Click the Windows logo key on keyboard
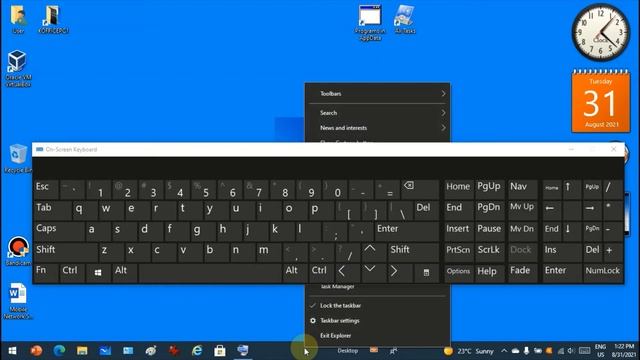 click(x=98, y=272)
